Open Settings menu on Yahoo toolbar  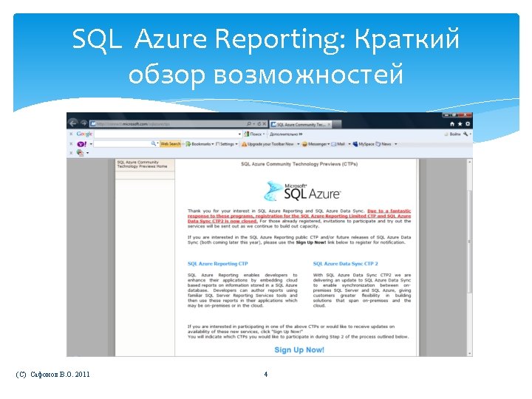[x=227, y=144]
